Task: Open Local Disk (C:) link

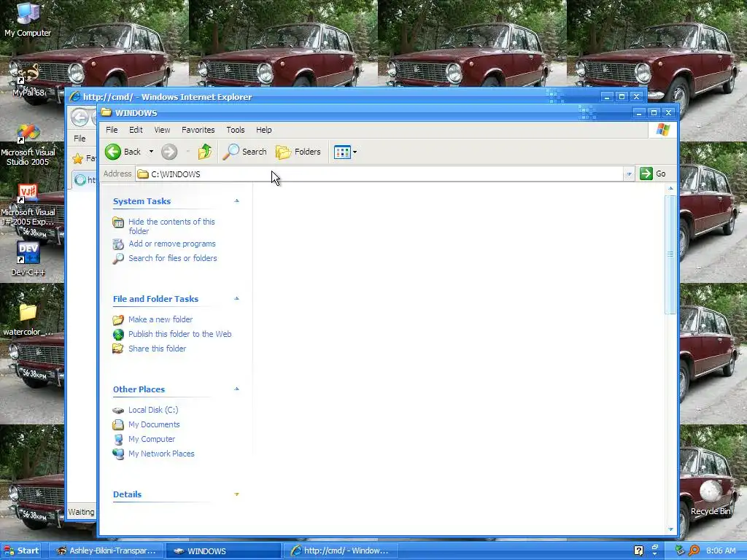Action: pos(153,410)
